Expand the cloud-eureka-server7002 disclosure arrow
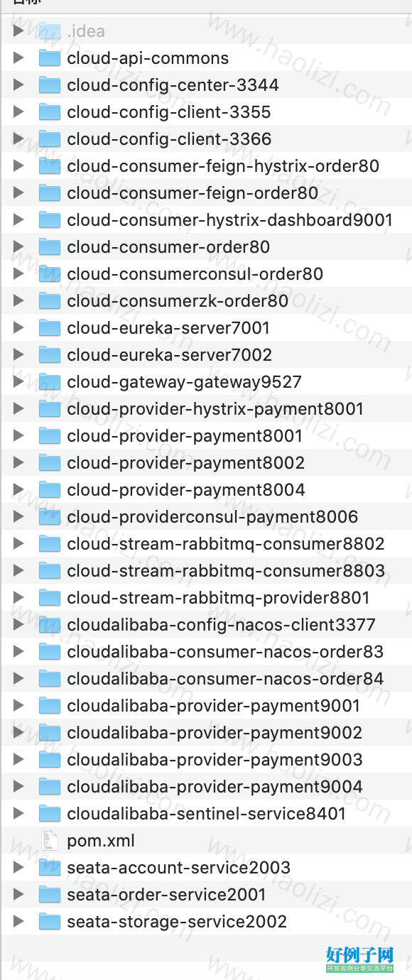This screenshot has height=980, width=412. click(18, 355)
